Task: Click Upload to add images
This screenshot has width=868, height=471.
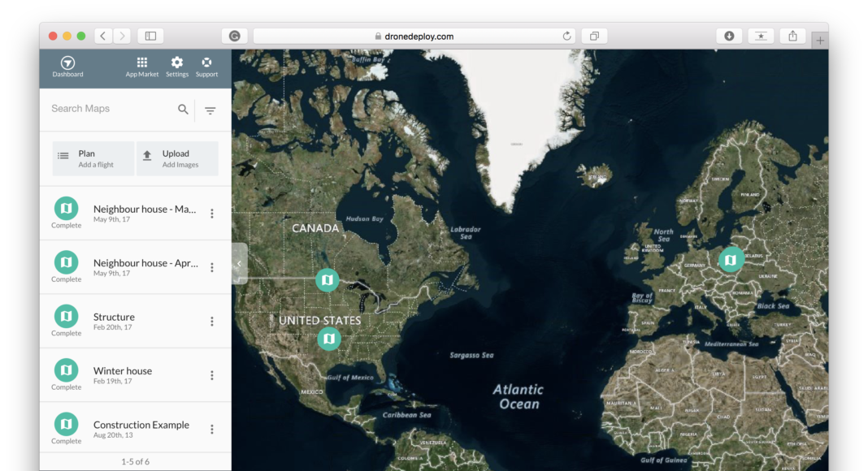Action: point(177,158)
